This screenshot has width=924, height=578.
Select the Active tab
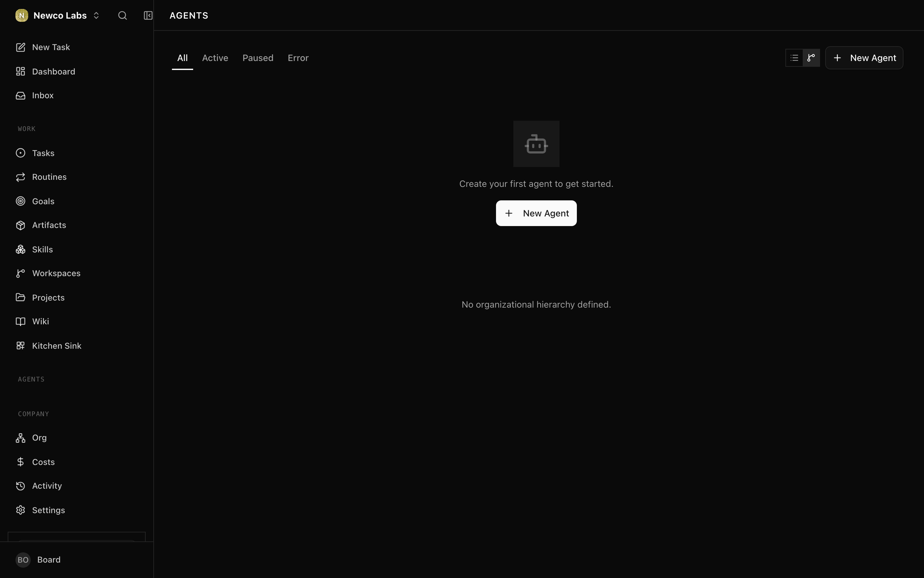tap(215, 58)
